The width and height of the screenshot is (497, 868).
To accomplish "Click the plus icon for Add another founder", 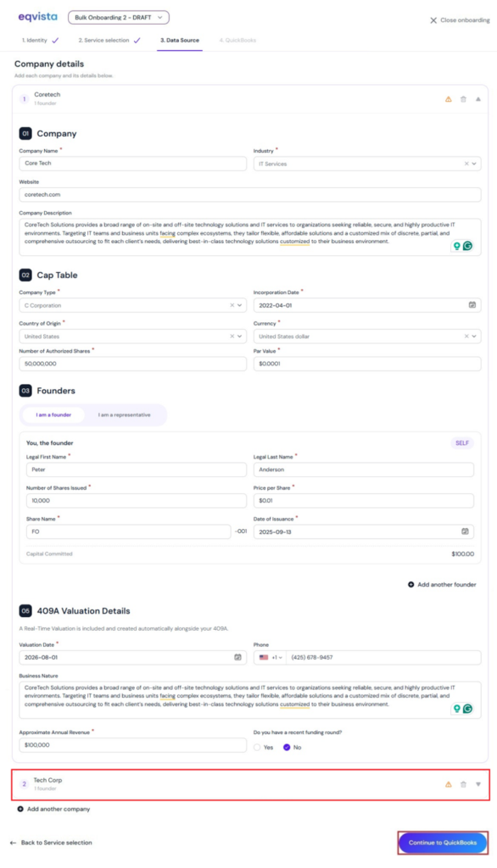I will [x=411, y=585].
